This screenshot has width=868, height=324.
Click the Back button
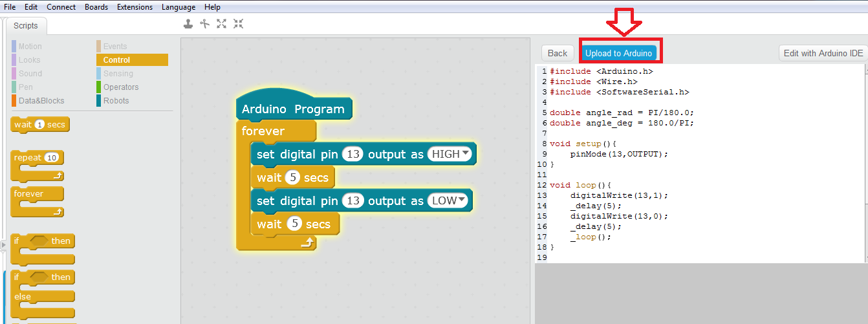click(x=557, y=53)
